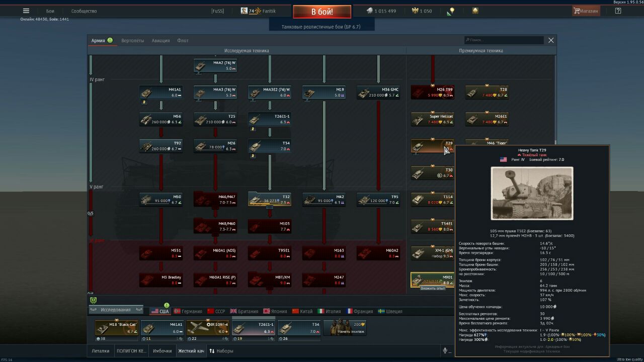This screenshot has height=362, width=644.
Task: Select the M901 vehicle card
Action: pyautogui.click(x=433, y=280)
